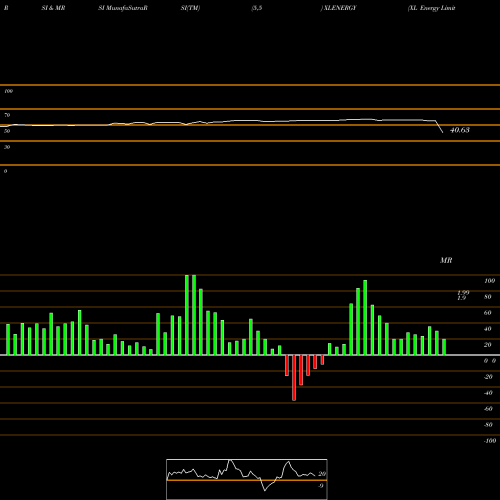Click the -60 label on the MR scale

[x=488, y=409]
